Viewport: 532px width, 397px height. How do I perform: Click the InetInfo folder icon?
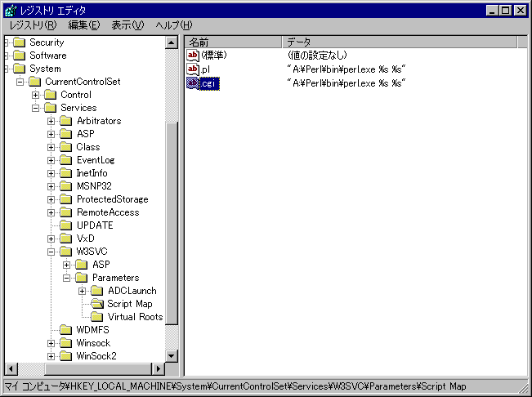(x=66, y=173)
